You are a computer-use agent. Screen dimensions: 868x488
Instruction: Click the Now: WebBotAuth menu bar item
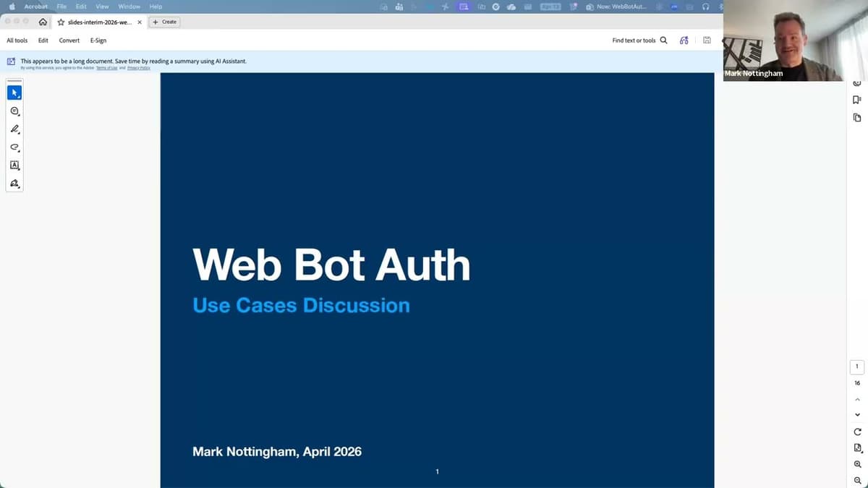coord(616,7)
